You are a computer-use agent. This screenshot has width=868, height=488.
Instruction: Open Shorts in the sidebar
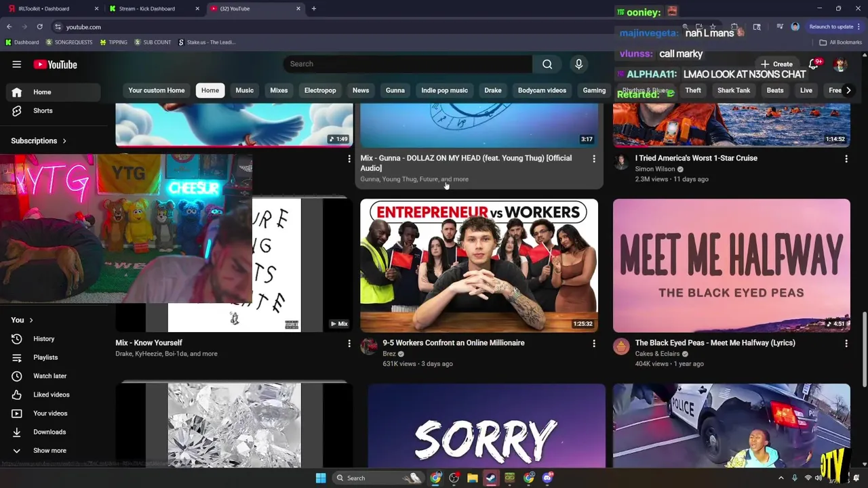53,110
